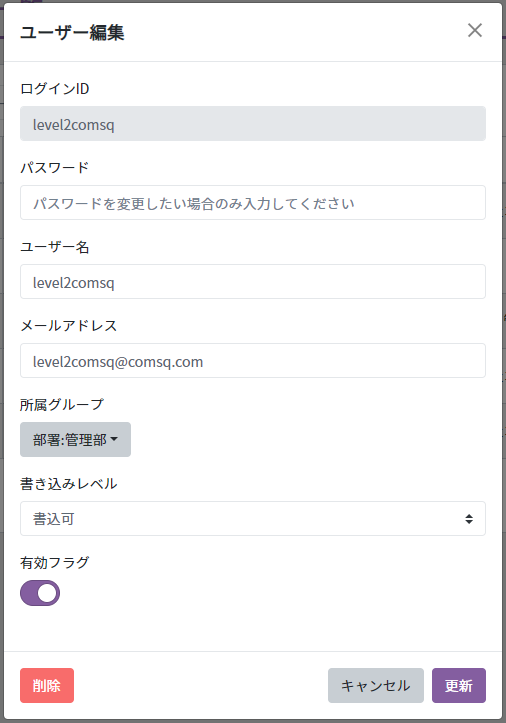506x723 pixels.
Task: Open the 書き込みレベル select box
Action: [x=253, y=518]
